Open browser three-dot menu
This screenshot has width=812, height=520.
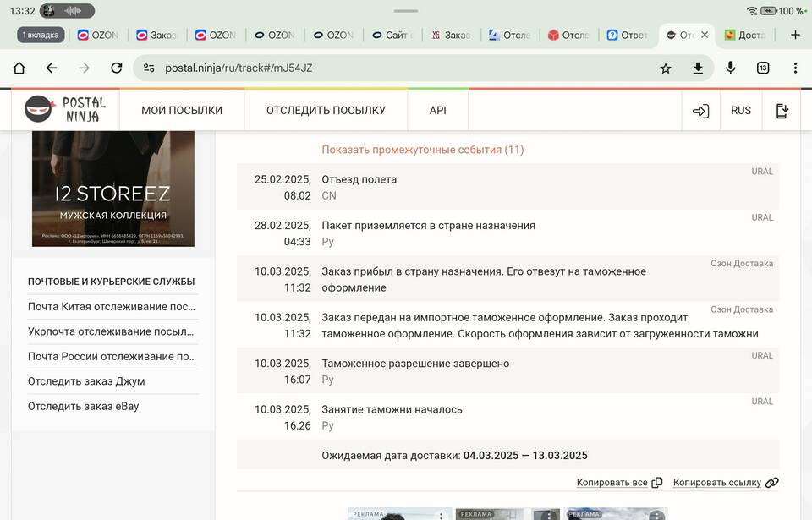click(795, 68)
